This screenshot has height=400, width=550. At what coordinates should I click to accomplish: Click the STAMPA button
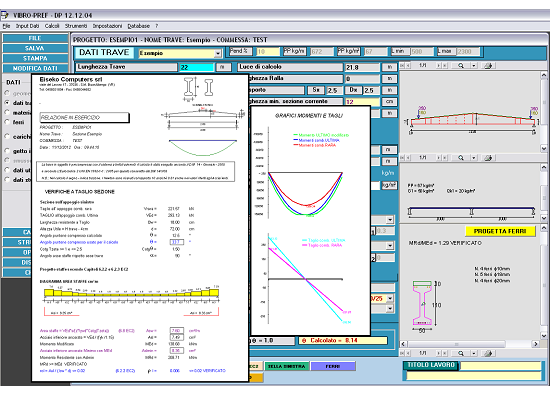35,58
